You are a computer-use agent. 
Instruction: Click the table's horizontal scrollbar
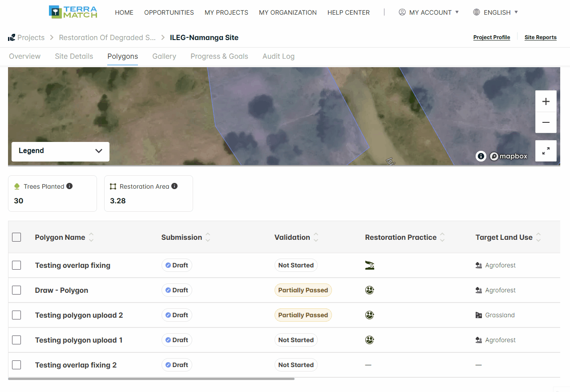151,379
